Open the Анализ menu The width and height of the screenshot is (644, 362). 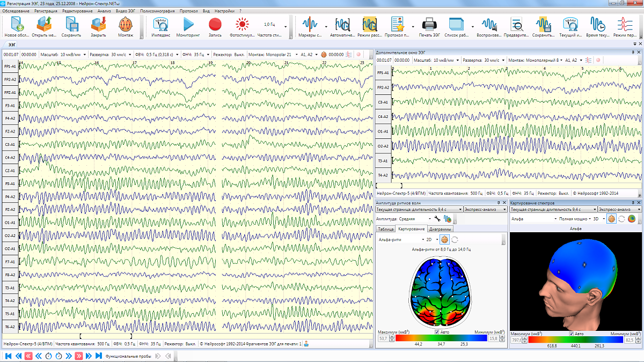[104, 11]
